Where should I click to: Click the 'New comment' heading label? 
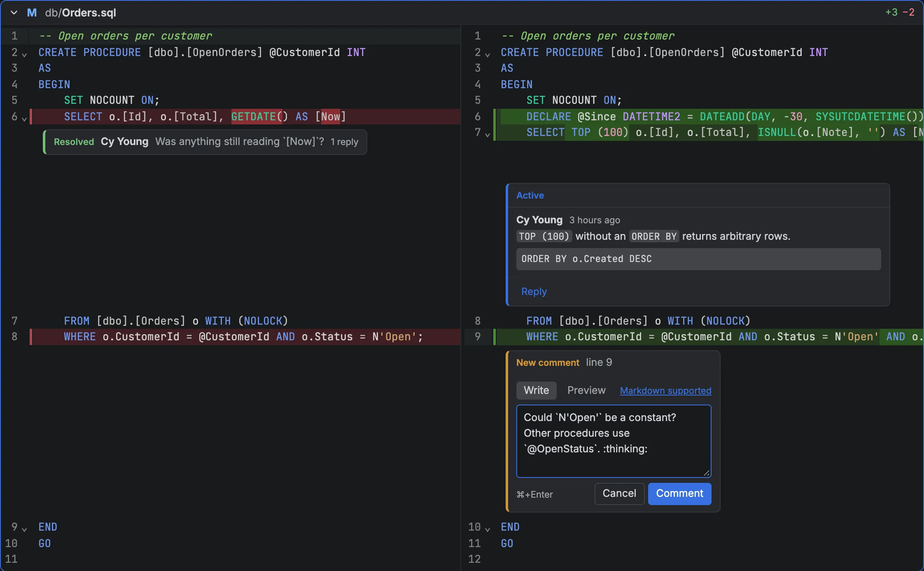pos(548,363)
